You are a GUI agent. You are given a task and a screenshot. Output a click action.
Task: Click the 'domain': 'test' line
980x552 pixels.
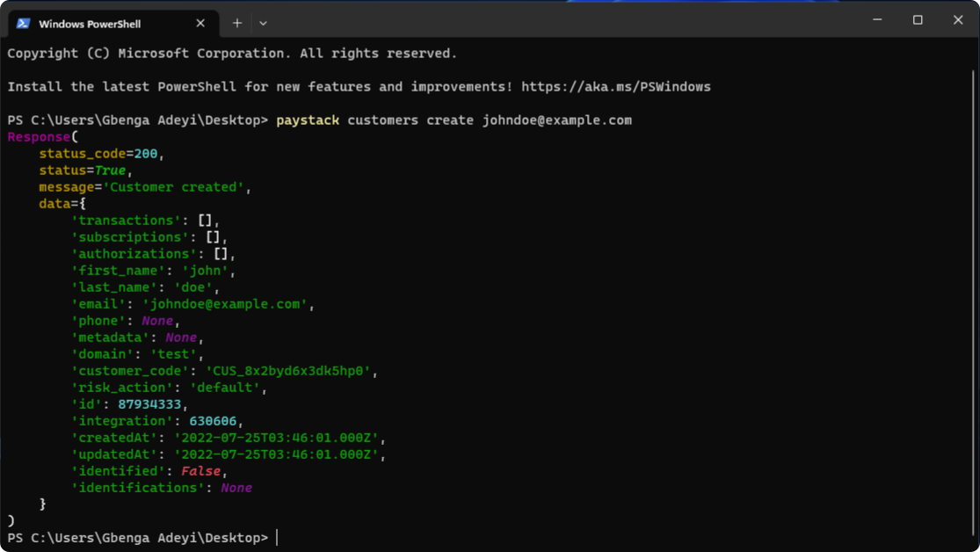pos(137,354)
